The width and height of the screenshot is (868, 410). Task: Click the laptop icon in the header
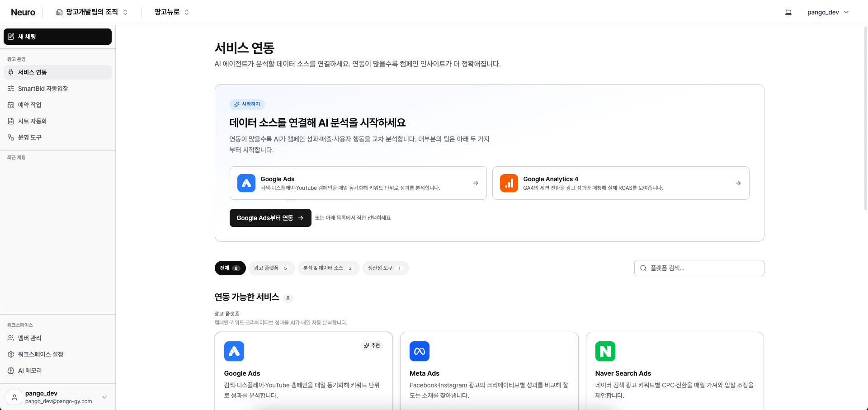(788, 12)
